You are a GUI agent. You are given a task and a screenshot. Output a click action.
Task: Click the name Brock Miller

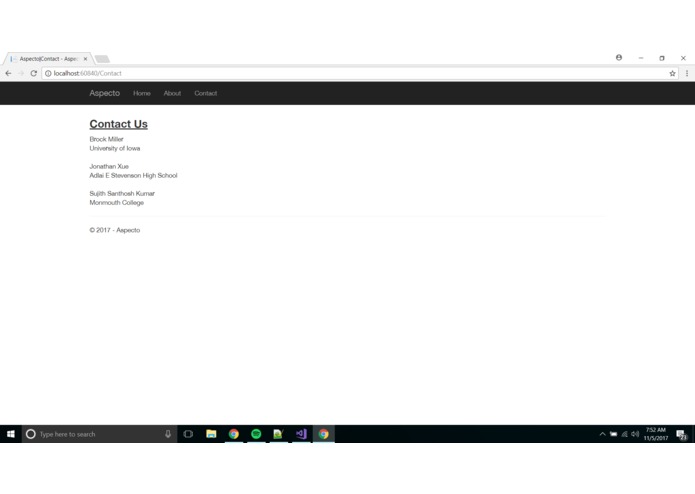[106, 139]
